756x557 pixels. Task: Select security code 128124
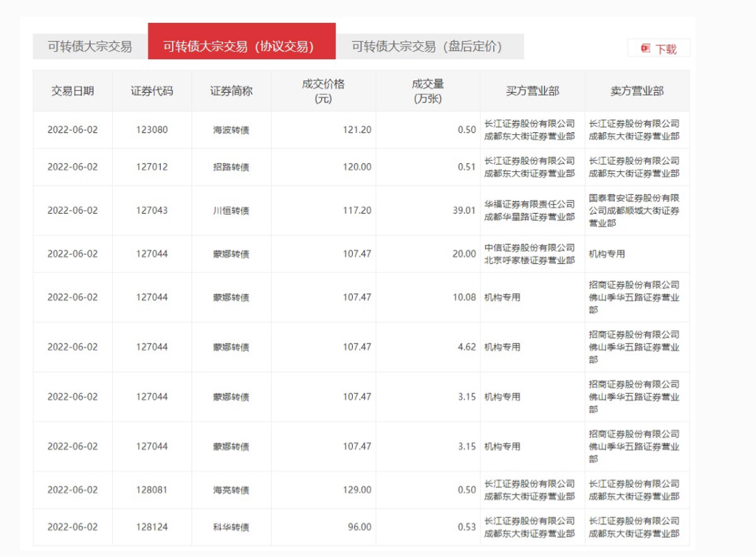[x=152, y=527]
